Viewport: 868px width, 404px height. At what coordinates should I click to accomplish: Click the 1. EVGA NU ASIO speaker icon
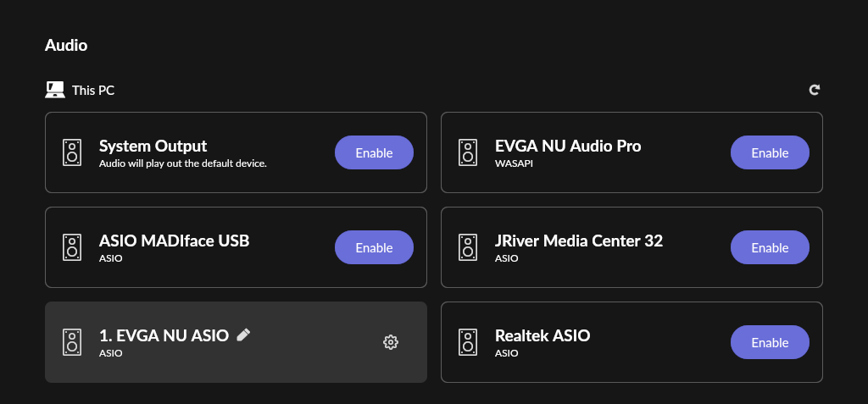72,342
